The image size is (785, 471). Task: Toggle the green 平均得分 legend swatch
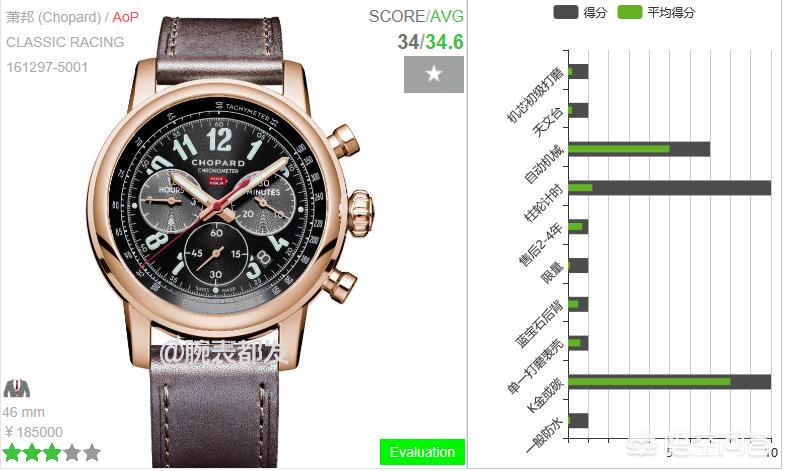(x=630, y=13)
